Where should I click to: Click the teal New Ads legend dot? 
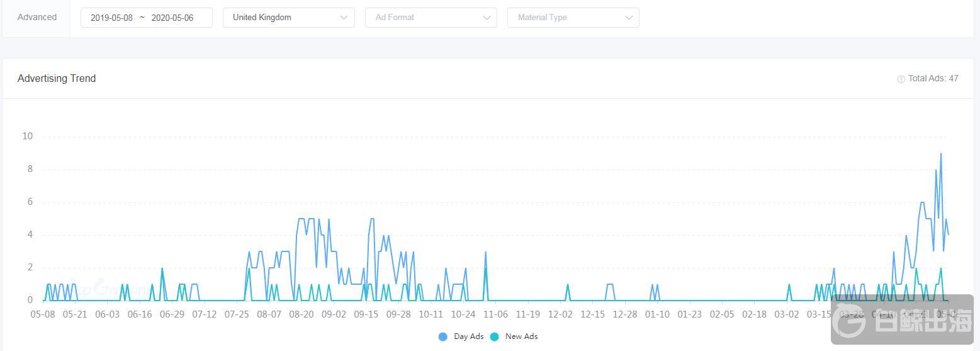(495, 337)
